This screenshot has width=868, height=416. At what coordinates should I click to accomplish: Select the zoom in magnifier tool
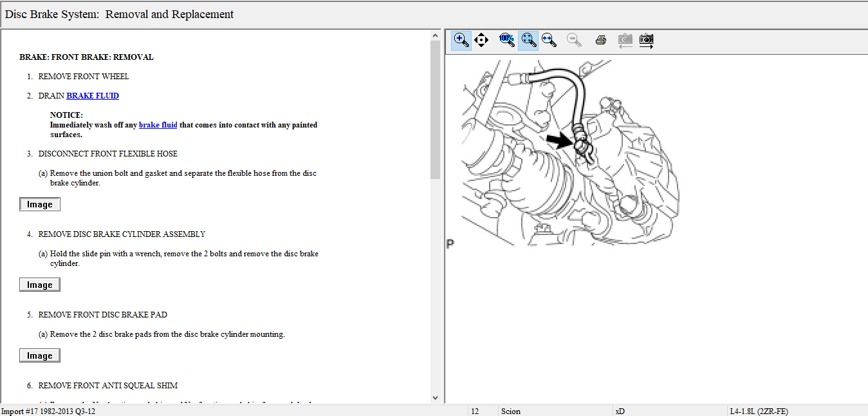[461, 40]
